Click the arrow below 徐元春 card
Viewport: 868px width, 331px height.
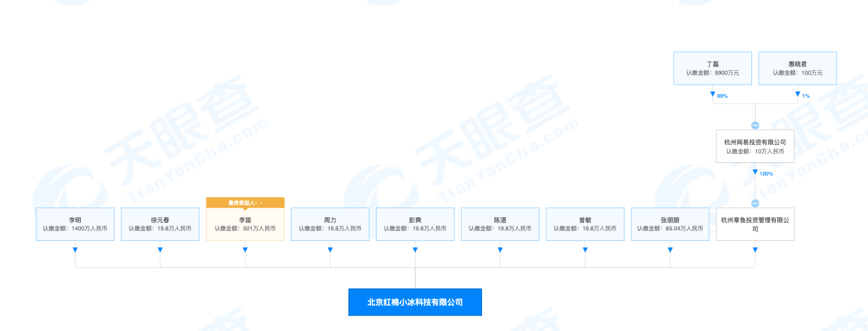tap(160, 250)
